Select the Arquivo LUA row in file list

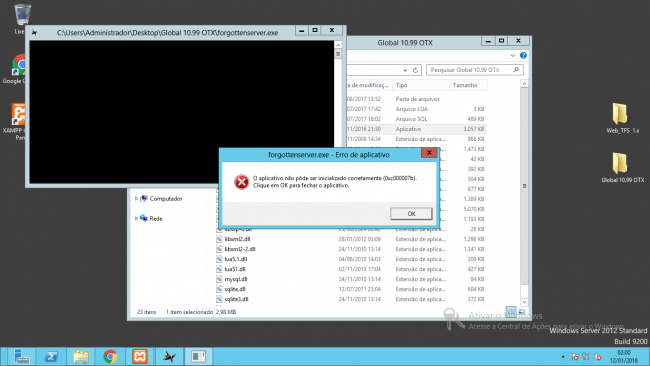coord(416,109)
